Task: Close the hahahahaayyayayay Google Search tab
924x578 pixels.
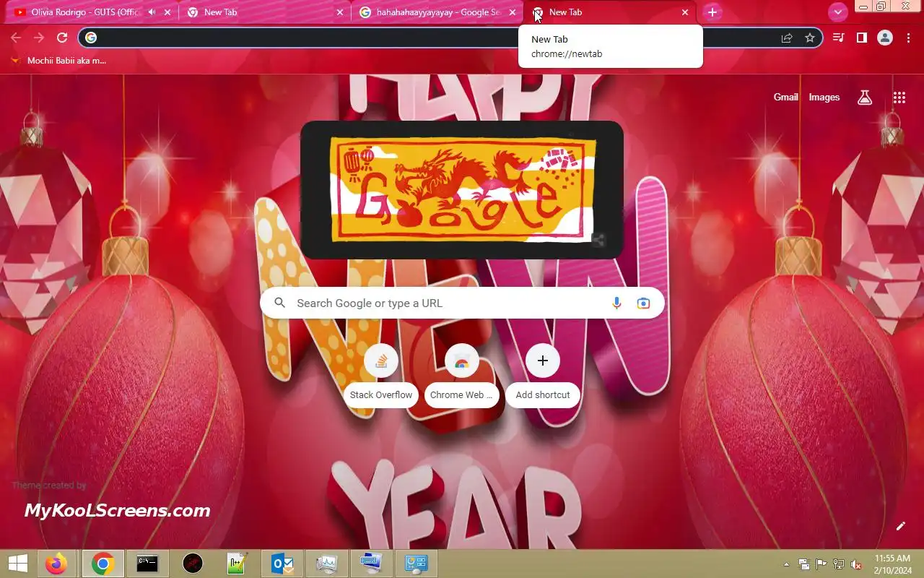Action: pos(513,12)
